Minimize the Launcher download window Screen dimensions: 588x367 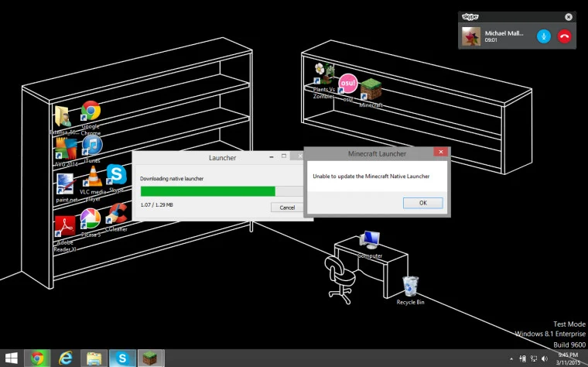[x=271, y=157]
